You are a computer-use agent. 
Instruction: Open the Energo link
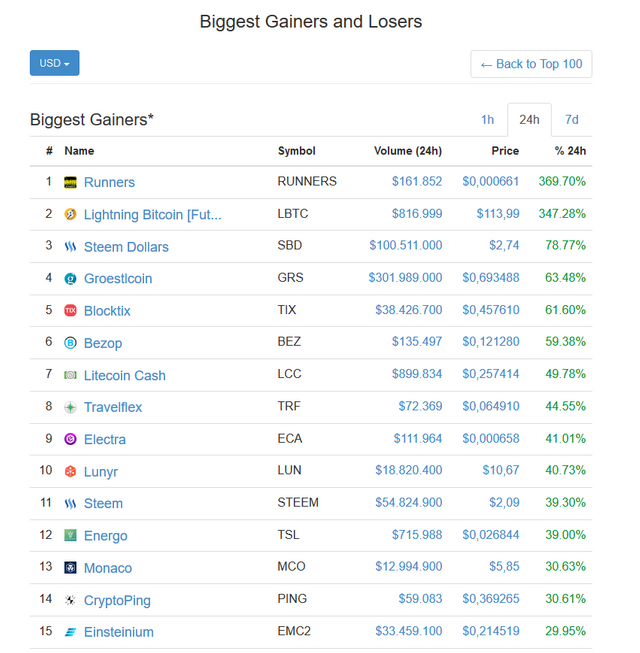point(105,536)
